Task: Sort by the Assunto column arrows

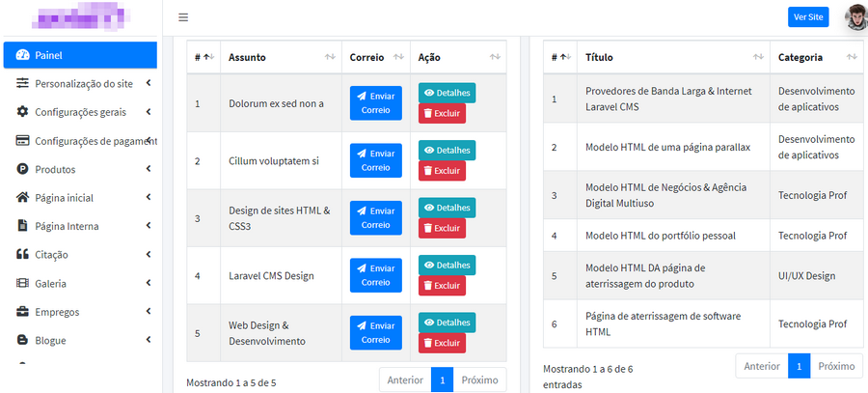Action: pos(330,57)
